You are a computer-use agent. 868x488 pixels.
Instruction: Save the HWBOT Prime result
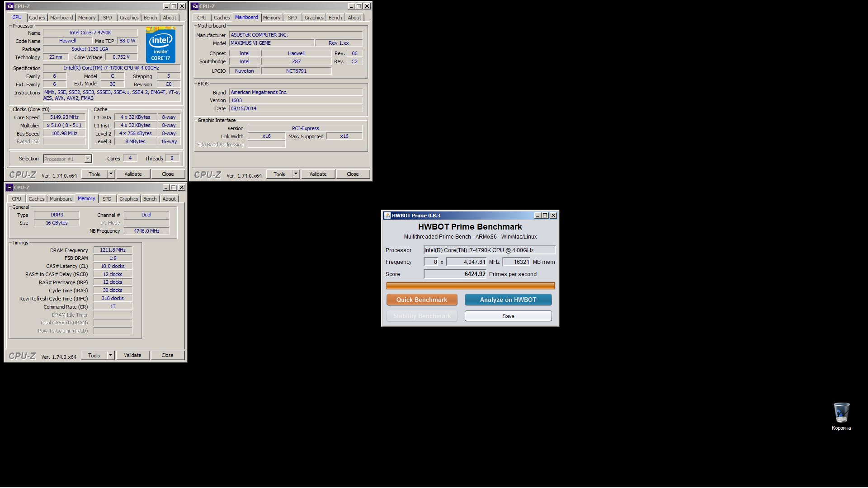[x=508, y=316]
